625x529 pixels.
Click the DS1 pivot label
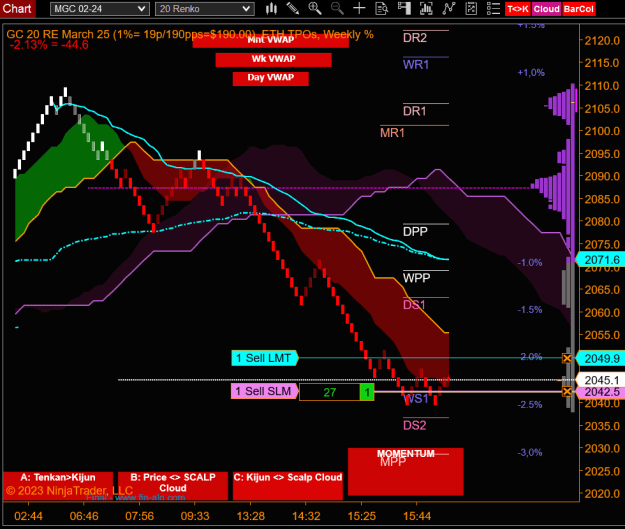pyautogui.click(x=414, y=305)
